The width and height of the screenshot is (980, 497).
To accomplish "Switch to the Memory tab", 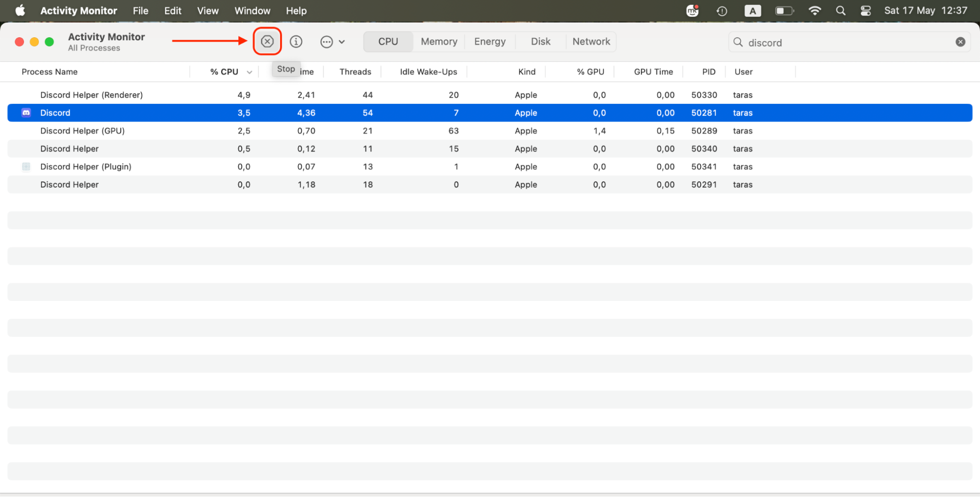I will click(438, 42).
